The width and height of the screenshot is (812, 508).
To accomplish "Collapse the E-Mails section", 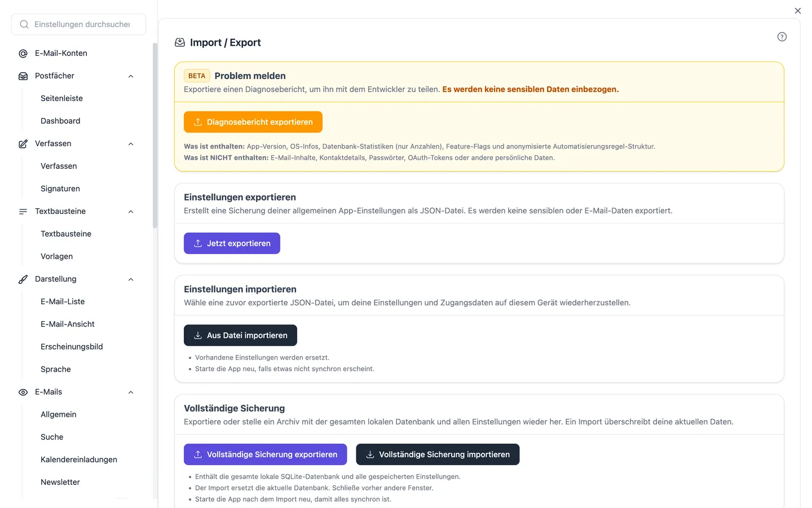I will click(131, 392).
